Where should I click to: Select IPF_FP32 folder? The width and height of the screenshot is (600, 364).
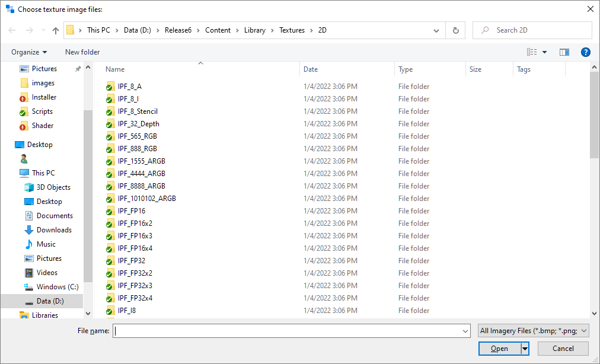[x=132, y=261]
